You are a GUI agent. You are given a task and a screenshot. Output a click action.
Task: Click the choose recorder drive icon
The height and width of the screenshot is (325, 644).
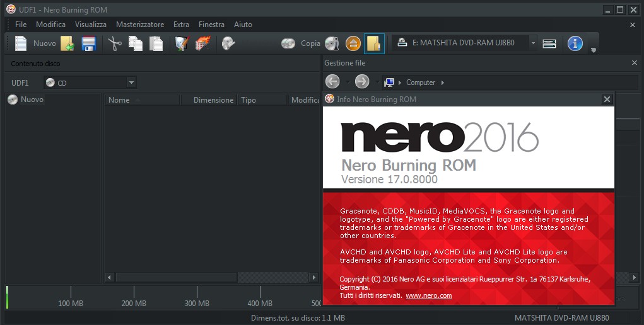(x=549, y=43)
